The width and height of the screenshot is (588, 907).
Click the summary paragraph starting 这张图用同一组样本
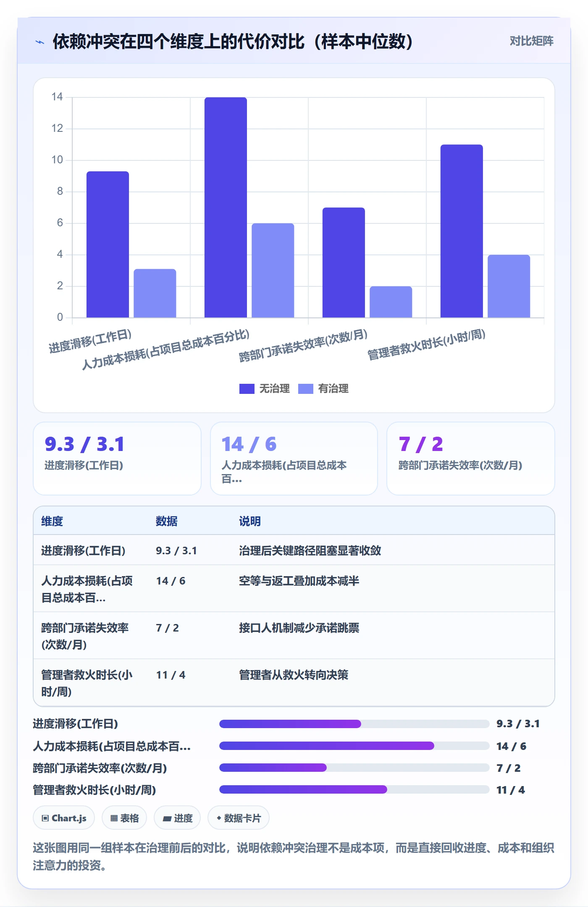pos(294,857)
